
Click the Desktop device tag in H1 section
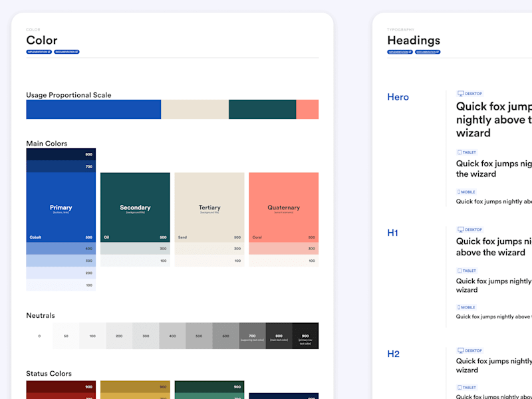pos(470,229)
